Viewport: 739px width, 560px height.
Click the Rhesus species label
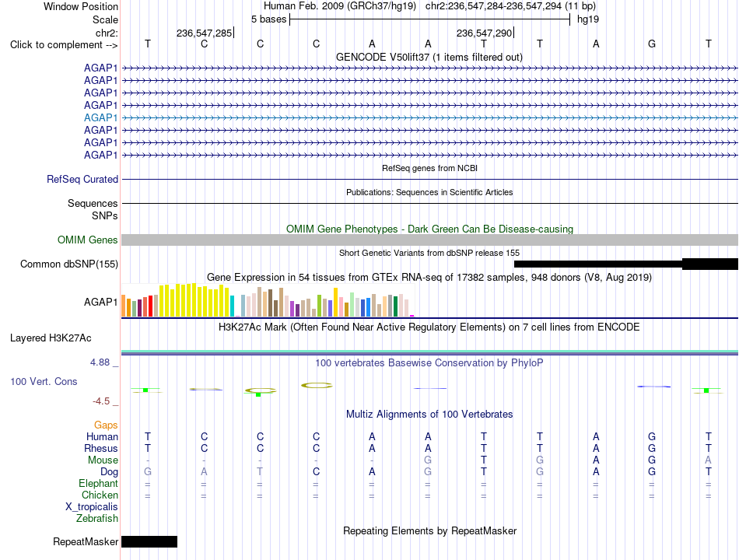101,448
